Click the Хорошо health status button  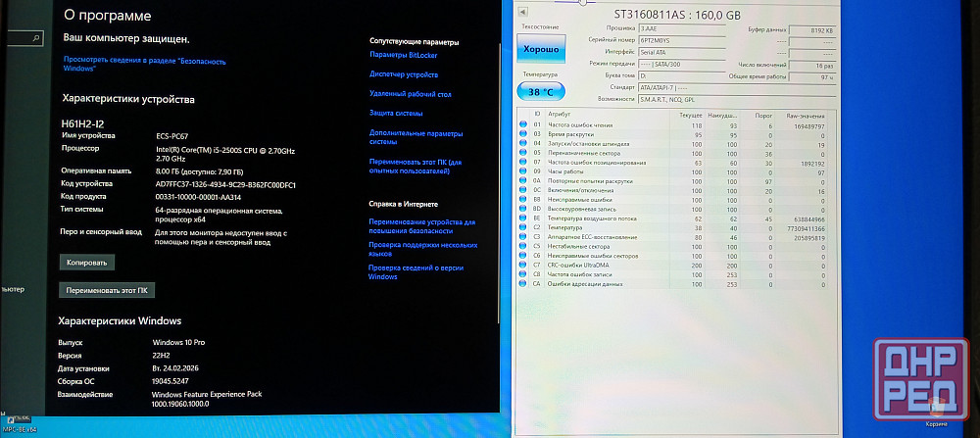coord(540,48)
